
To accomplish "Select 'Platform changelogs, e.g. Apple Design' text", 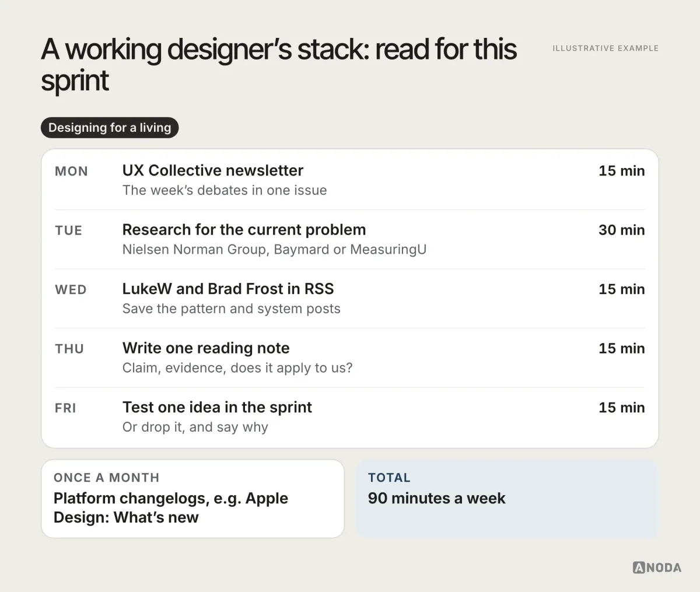I will point(171,507).
